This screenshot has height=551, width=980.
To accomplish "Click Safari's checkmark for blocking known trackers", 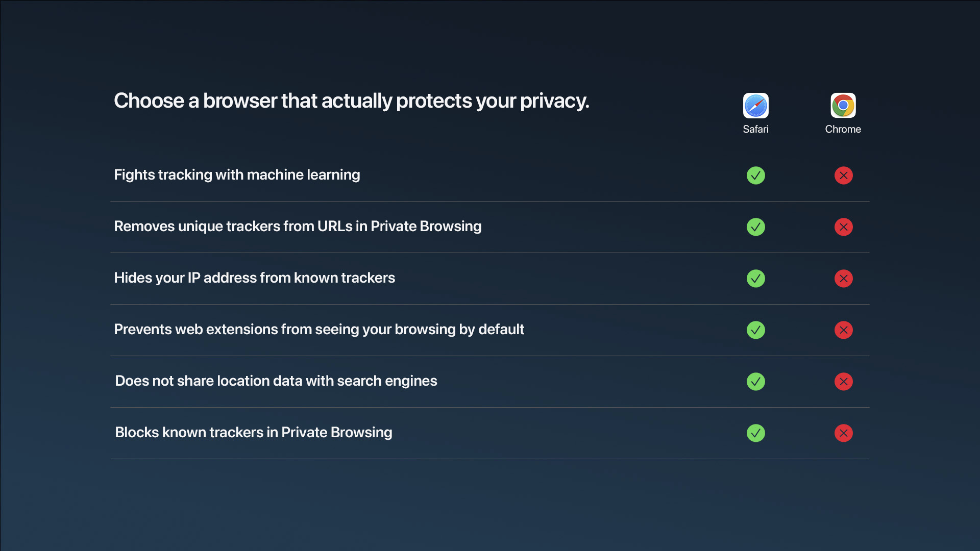I will (755, 433).
